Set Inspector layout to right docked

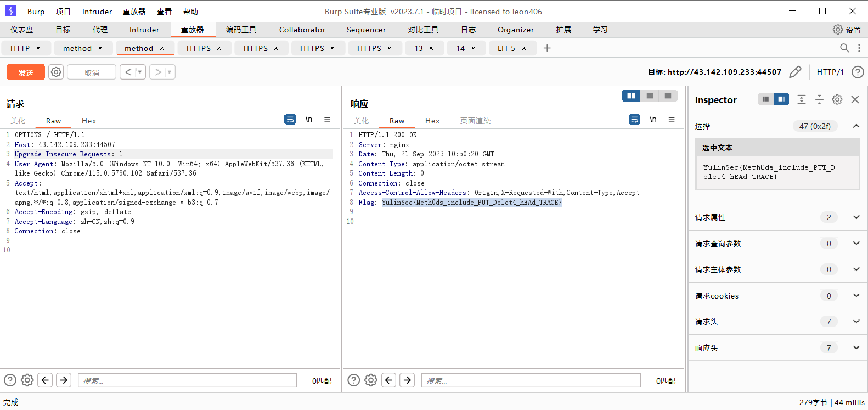tap(781, 99)
